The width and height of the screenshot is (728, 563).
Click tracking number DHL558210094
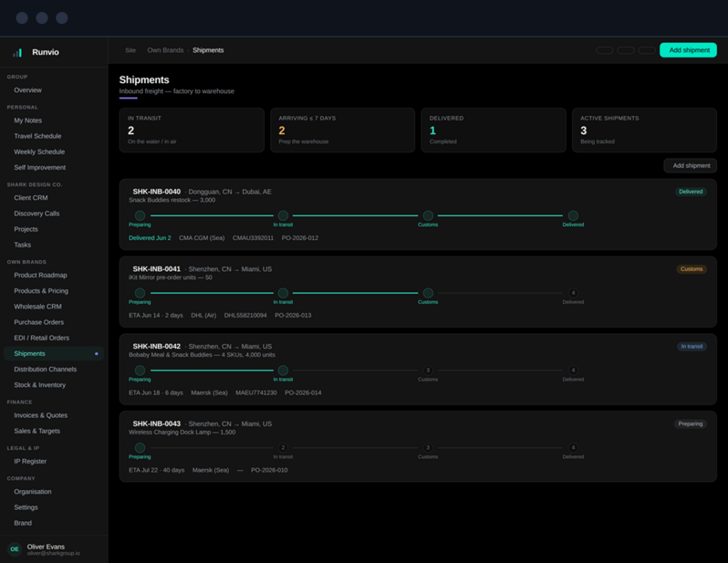(x=245, y=316)
